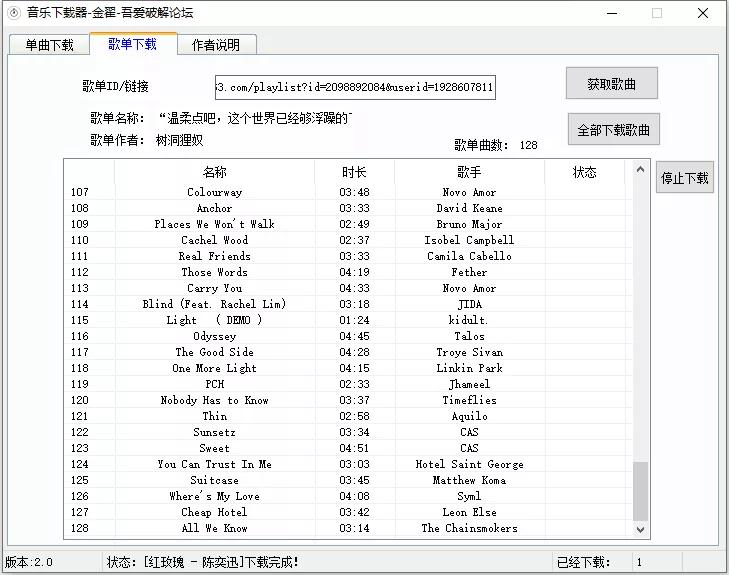Click the list scrollbar up arrow
Viewport: 729px width, 575px height.
(640, 169)
